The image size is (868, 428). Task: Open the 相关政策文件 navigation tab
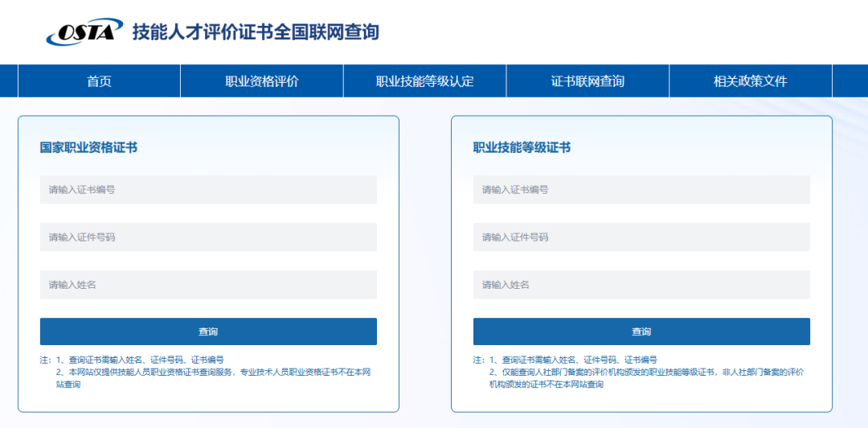(x=750, y=81)
